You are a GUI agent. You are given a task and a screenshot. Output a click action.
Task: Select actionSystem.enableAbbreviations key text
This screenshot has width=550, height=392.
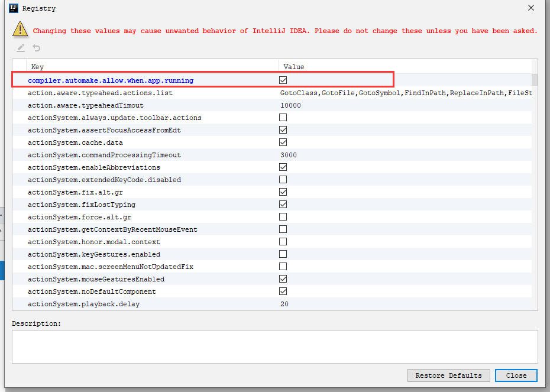[x=94, y=167]
